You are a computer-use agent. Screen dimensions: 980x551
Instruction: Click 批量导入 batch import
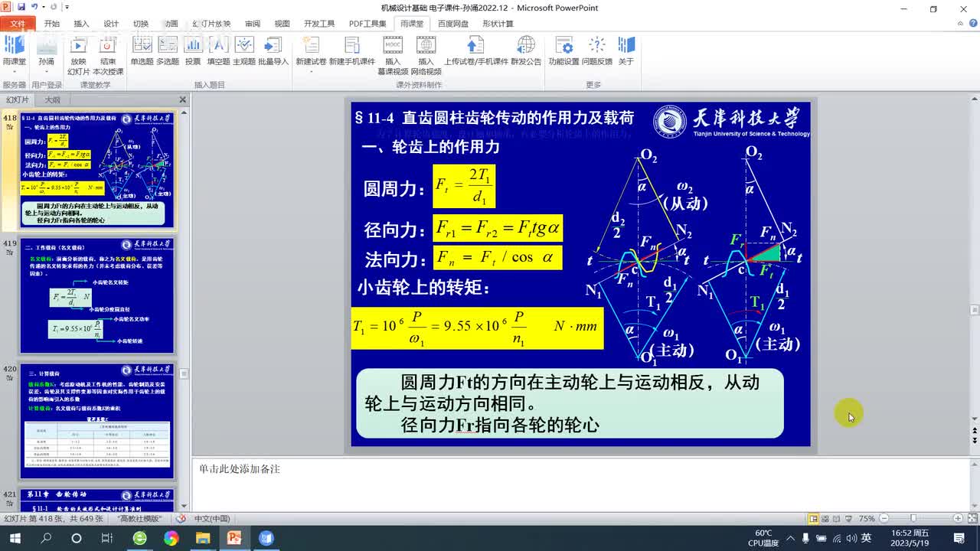click(x=273, y=51)
